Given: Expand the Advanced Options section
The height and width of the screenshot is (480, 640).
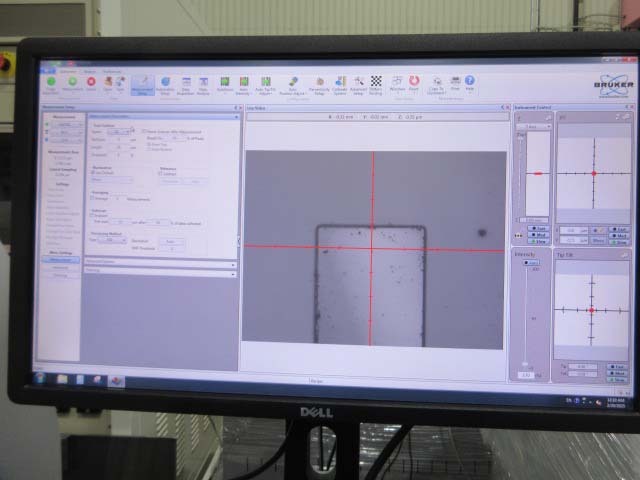Looking at the screenshot, I should 160,262.
